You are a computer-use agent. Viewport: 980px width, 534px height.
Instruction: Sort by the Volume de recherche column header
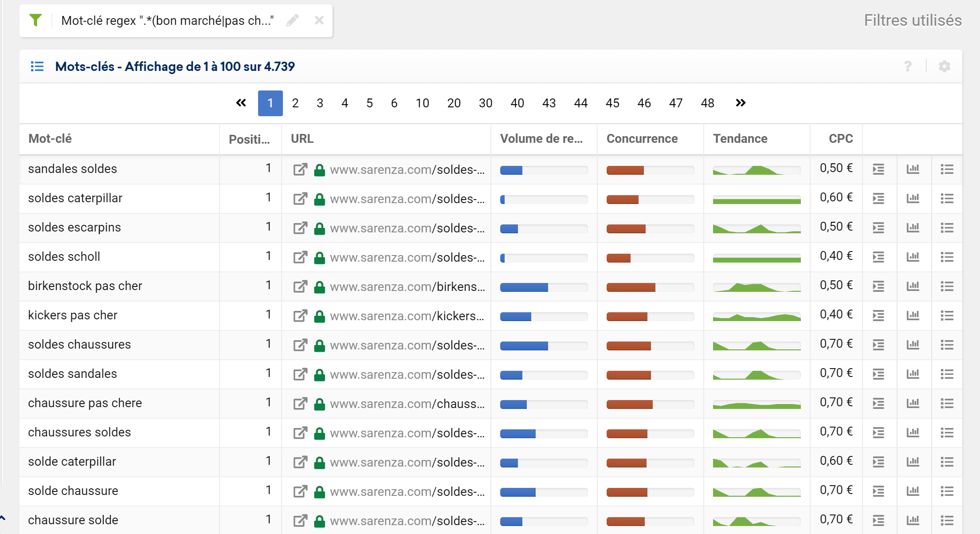541,139
